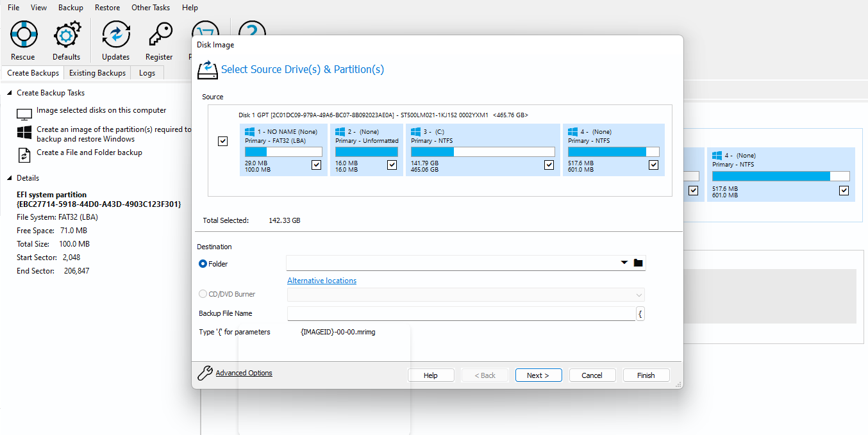The width and height of the screenshot is (868, 435).
Task: Collapse the Details section
Action: [x=10, y=178]
